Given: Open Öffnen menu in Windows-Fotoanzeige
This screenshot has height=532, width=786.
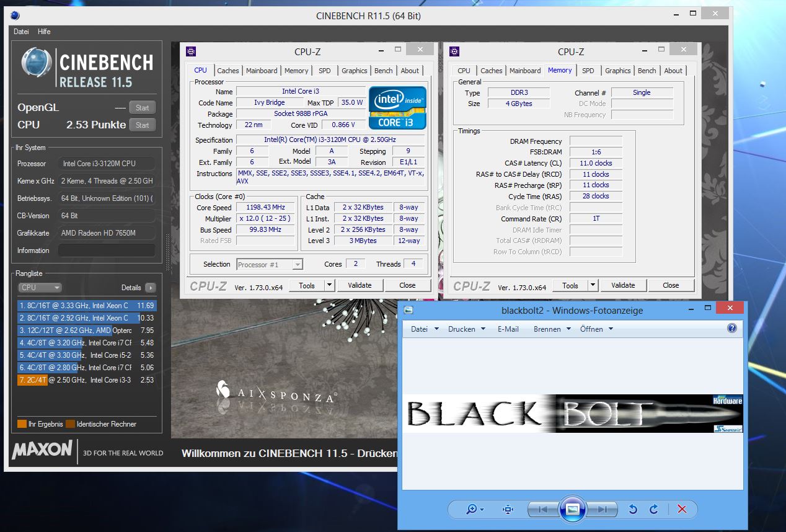Looking at the screenshot, I should [x=596, y=329].
